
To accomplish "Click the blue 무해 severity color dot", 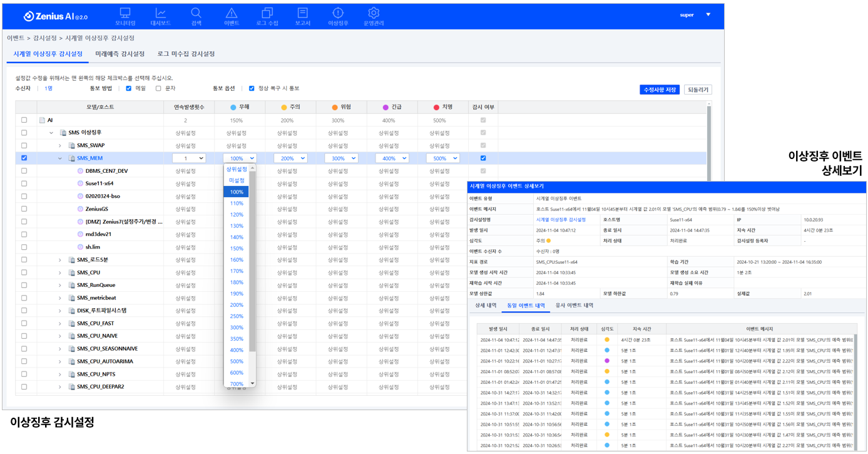I will (x=233, y=108).
